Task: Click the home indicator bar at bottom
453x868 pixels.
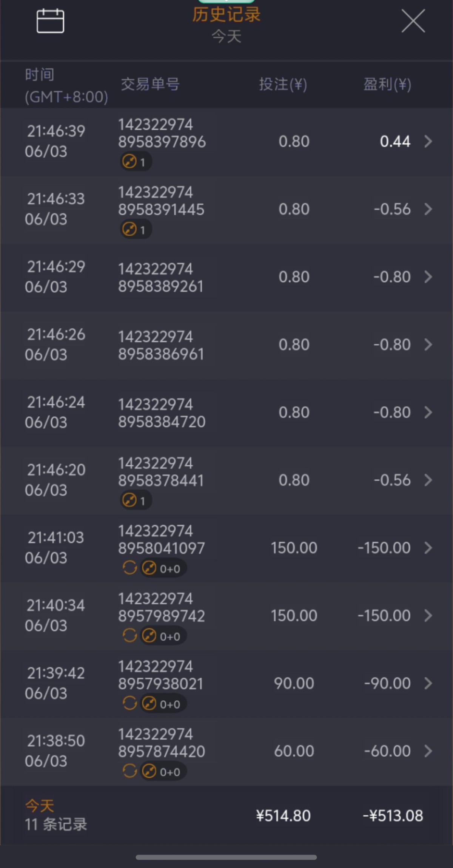Action: click(x=226, y=857)
